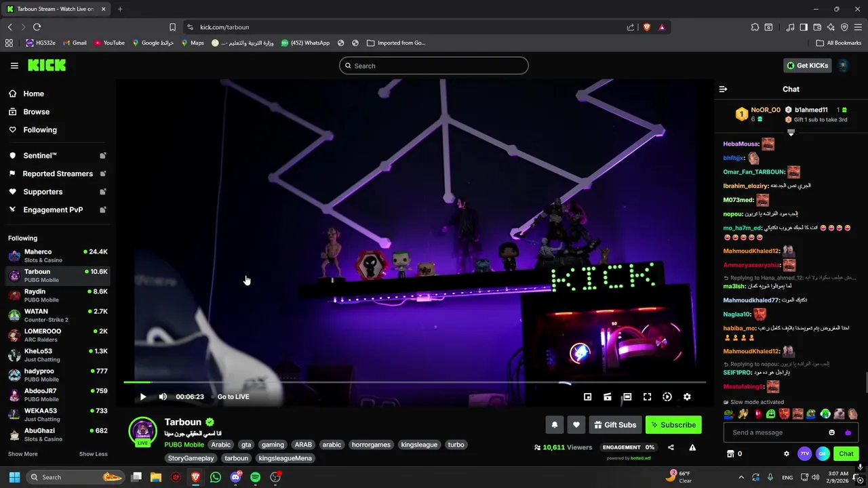This screenshot has width=868, height=488.
Task: Select the horrorgames tag
Action: 371,445
